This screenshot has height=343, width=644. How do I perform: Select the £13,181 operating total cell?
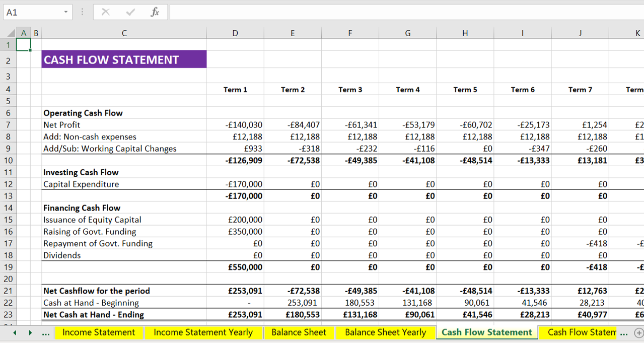580,161
